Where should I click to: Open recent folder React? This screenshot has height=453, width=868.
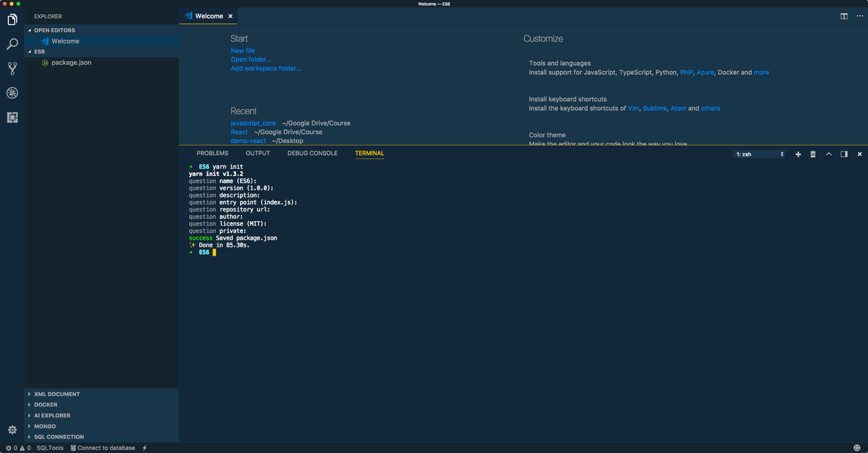click(239, 132)
